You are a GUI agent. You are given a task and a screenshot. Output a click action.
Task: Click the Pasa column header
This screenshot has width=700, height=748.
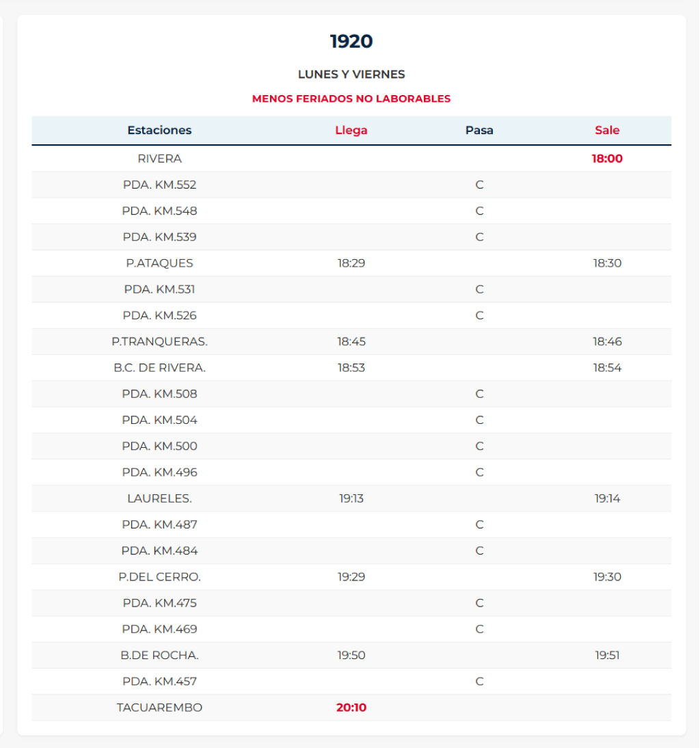click(479, 131)
